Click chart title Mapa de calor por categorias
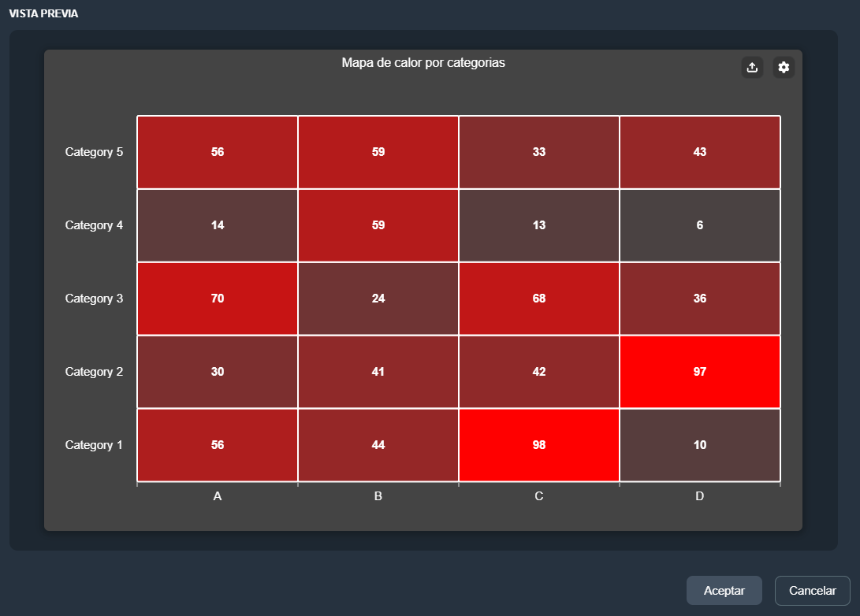This screenshot has height=616, width=860. tap(423, 63)
